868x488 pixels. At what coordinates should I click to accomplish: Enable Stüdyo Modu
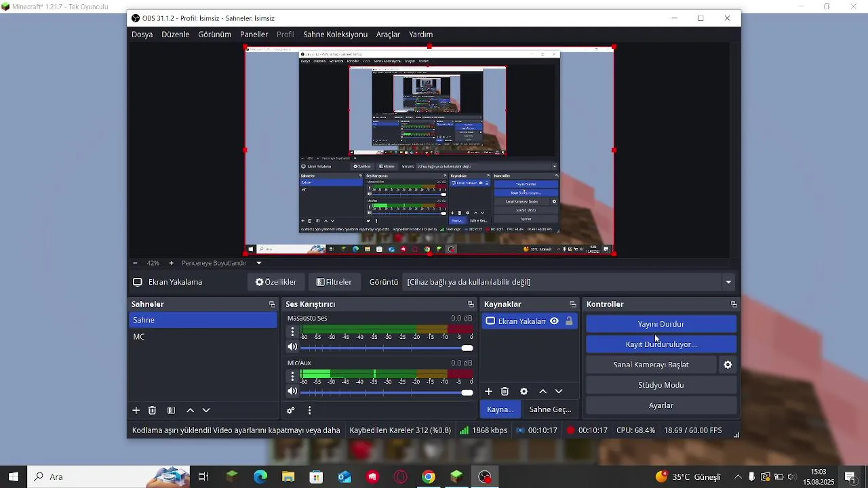pos(661,385)
